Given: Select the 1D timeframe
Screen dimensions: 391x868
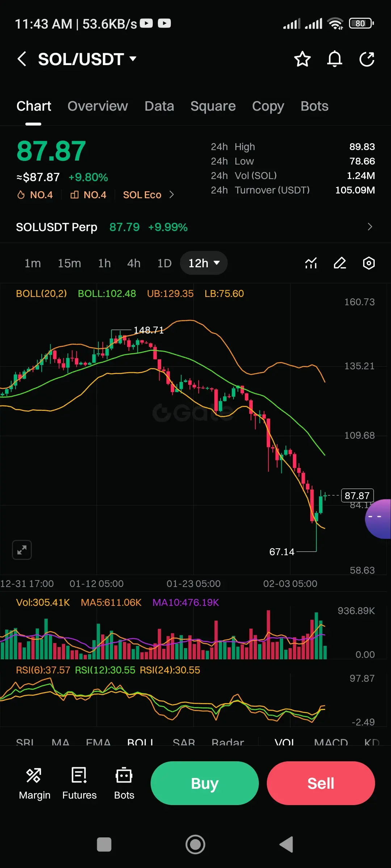Looking at the screenshot, I should click(164, 263).
